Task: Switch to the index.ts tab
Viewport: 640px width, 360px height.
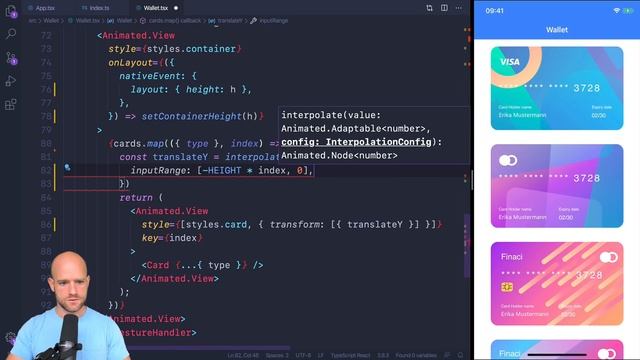Action: click(x=99, y=8)
